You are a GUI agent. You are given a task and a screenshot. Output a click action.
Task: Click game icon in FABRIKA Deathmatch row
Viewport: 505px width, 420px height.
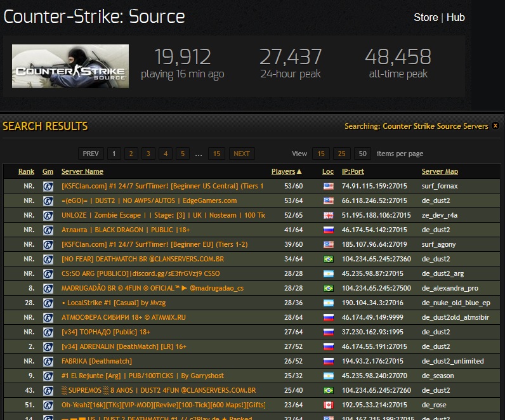(48, 362)
